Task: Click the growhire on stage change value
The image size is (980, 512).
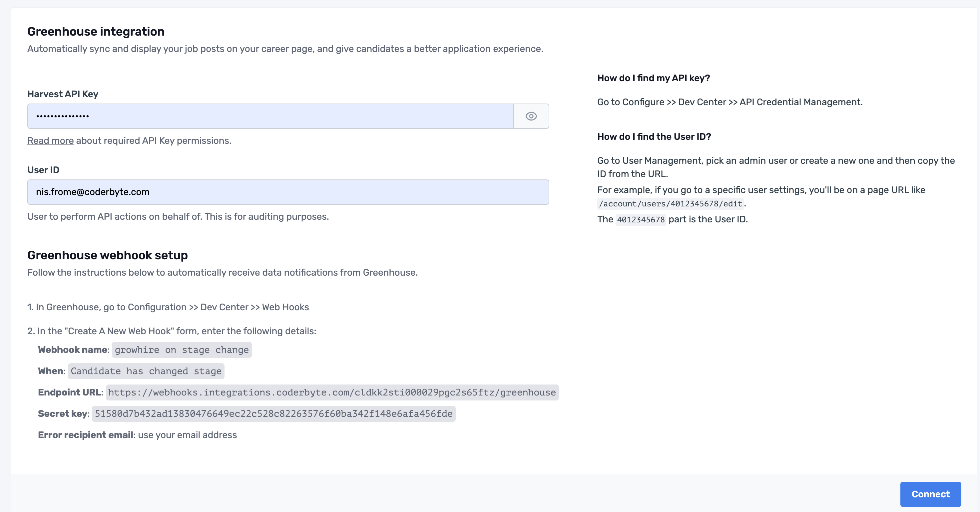Action: pos(182,350)
